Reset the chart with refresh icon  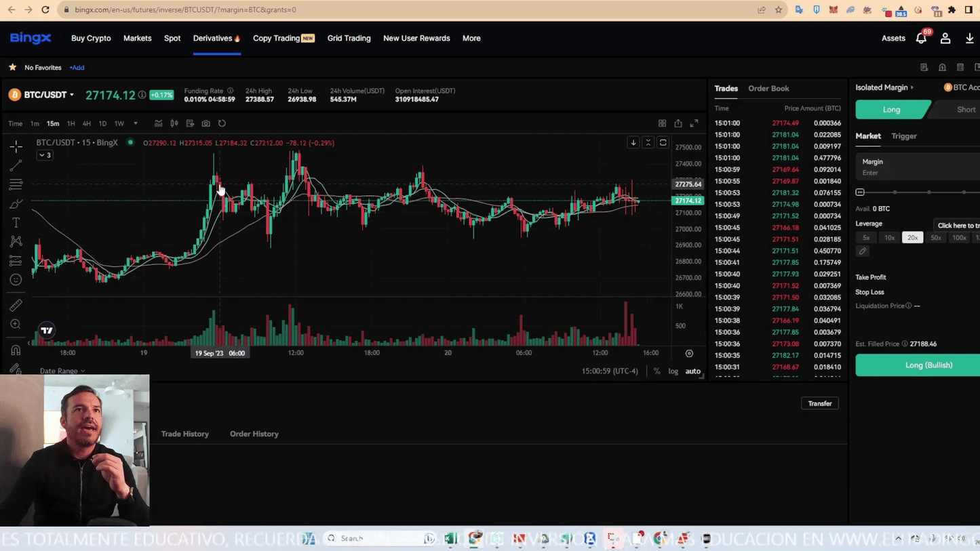pyautogui.click(x=222, y=123)
